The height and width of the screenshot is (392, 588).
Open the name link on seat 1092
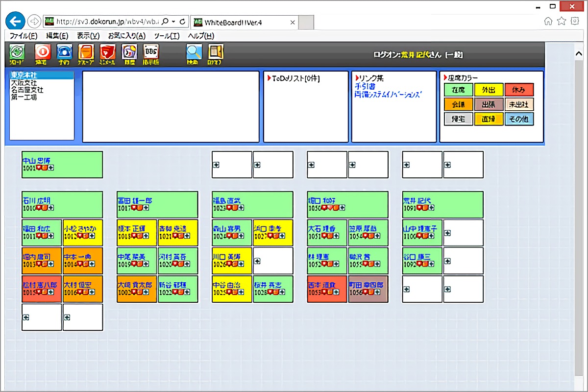click(x=417, y=257)
